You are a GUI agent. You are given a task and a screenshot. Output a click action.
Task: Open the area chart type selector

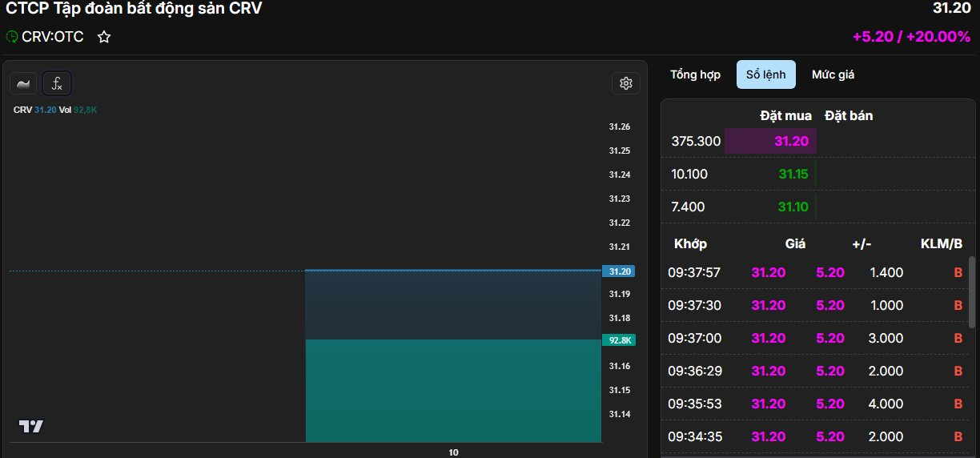tap(23, 83)
